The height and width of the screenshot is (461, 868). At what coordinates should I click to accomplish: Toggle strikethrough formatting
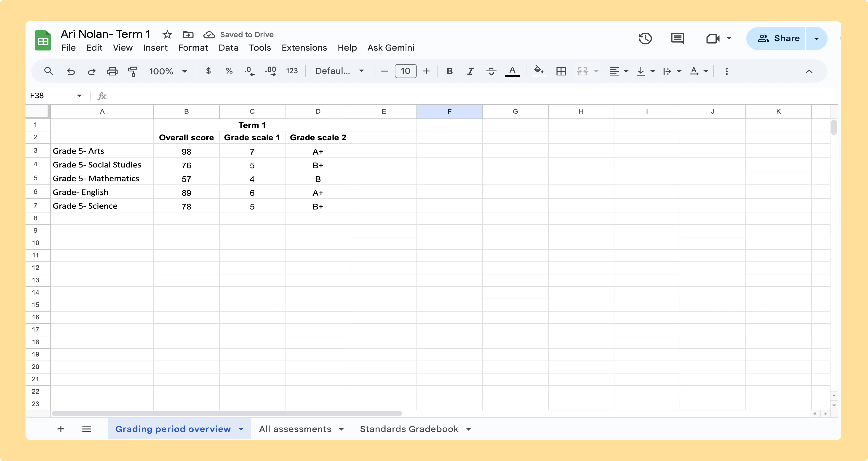[x=491, y=71]
